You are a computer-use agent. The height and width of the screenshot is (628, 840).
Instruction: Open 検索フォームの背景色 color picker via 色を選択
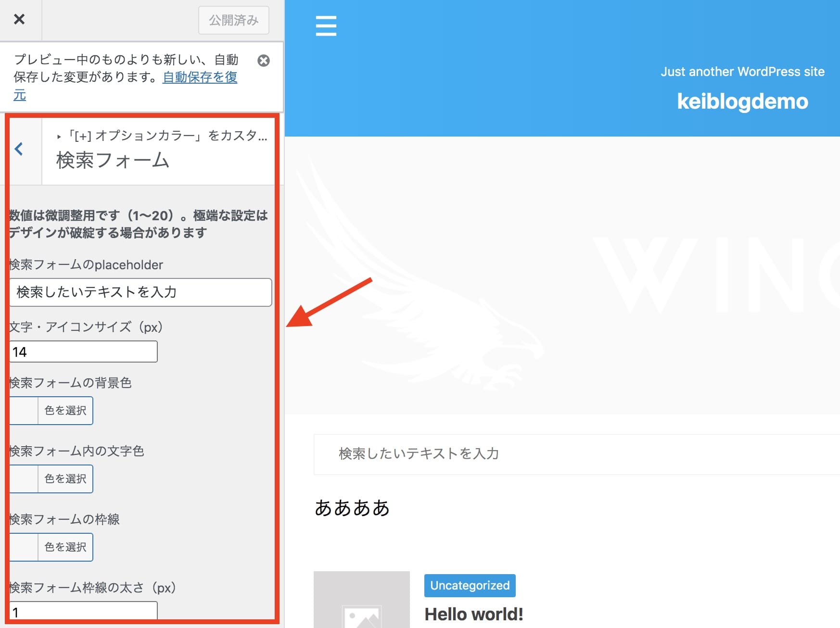[x=65, y=410]
